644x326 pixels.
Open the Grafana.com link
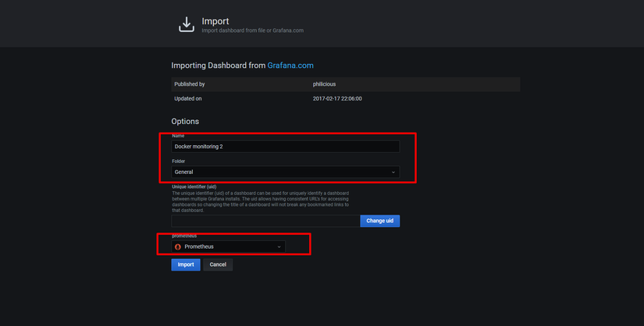(x=290, y=66)
